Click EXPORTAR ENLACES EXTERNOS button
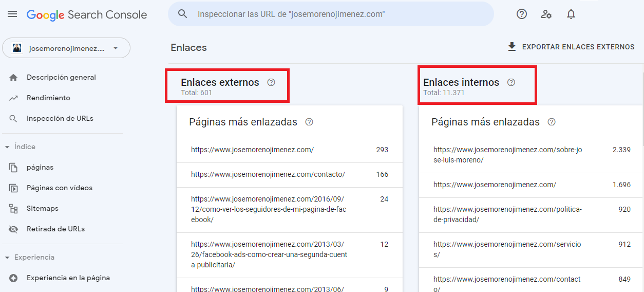644x292 pixels. pos(571,47)
